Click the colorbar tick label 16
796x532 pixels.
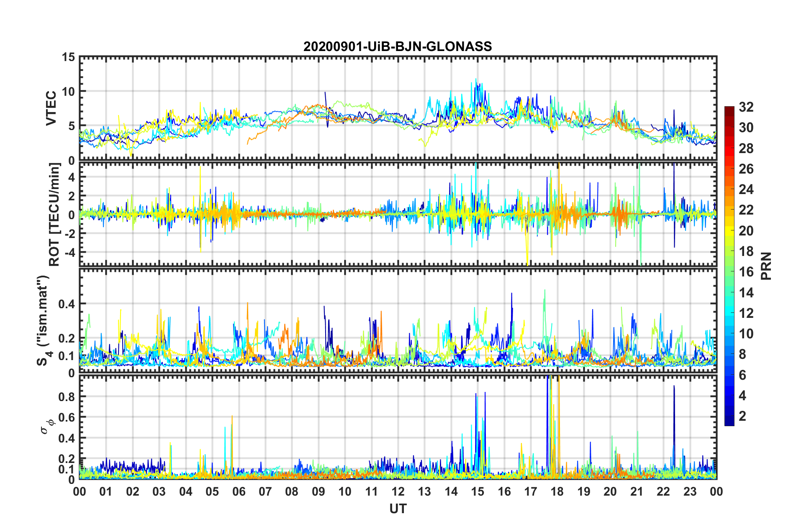pos(746,272)
